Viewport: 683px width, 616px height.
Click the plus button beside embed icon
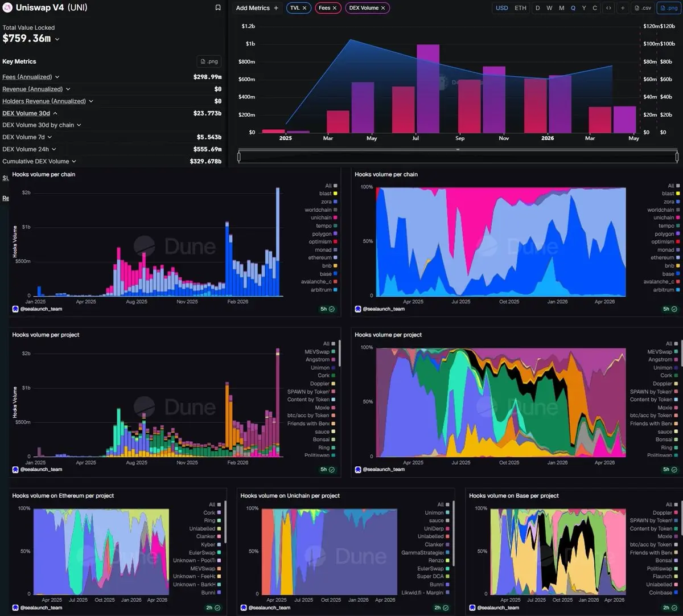click(x=623, y=8)
